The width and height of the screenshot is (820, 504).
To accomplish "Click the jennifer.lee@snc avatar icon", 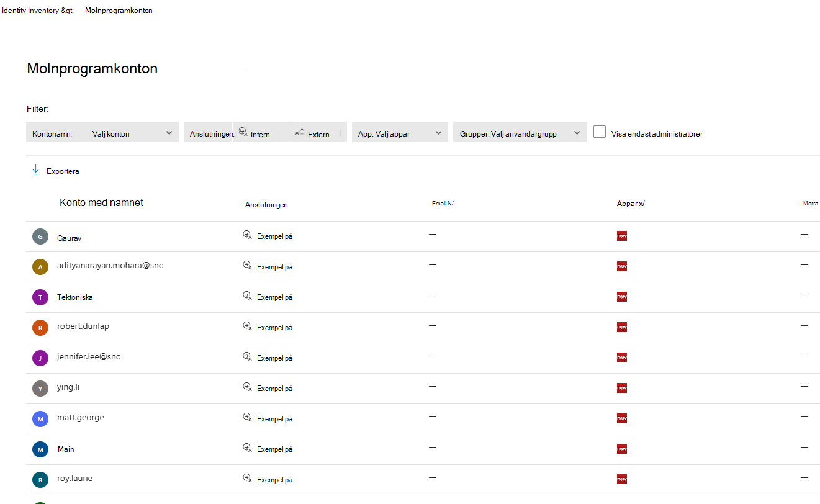I will (40, 358).
